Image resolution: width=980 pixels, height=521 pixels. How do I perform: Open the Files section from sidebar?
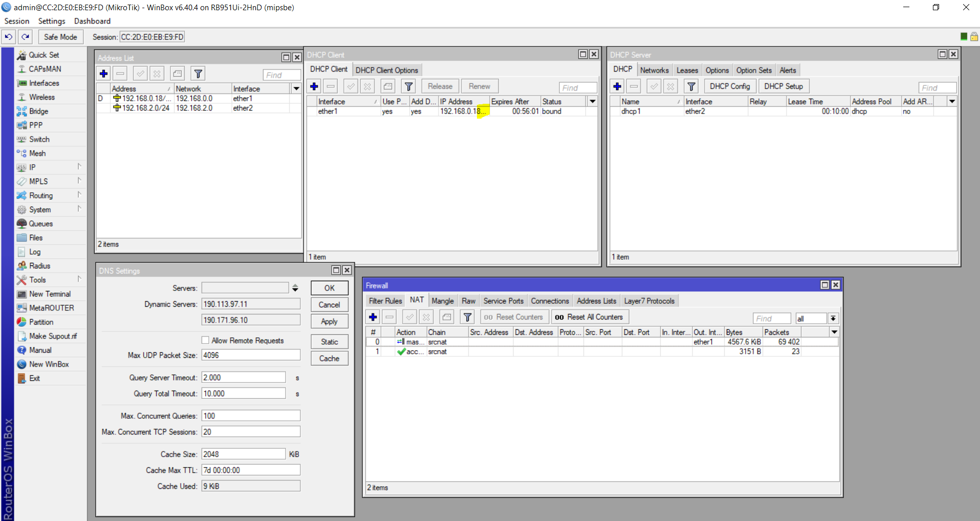point(35,237)
